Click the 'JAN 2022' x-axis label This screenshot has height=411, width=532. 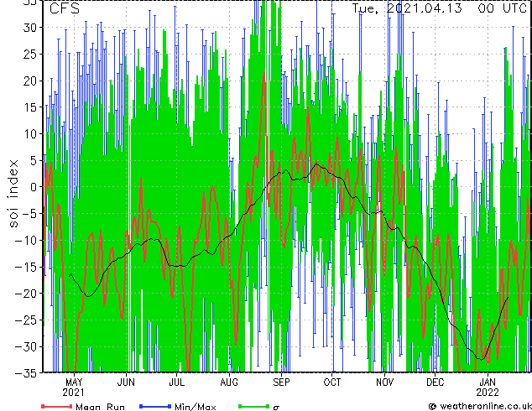488,388
